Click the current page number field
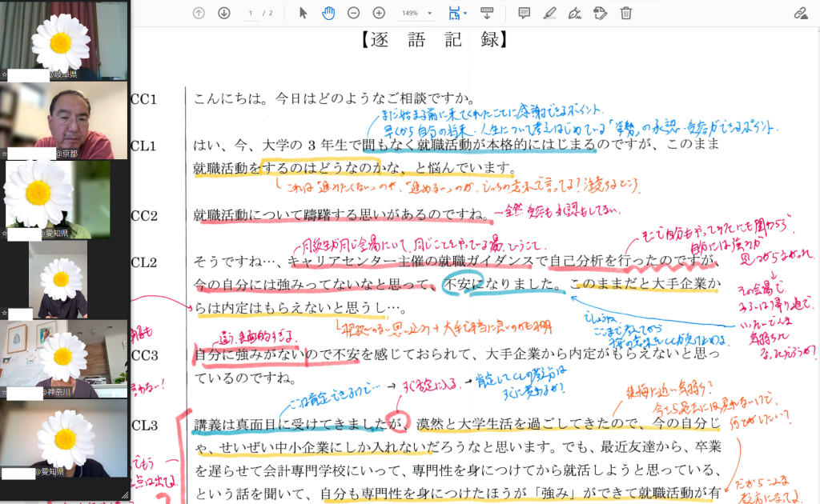Image resolution: width=820 pixels, height=504 pixels. (x=251, y=14)
